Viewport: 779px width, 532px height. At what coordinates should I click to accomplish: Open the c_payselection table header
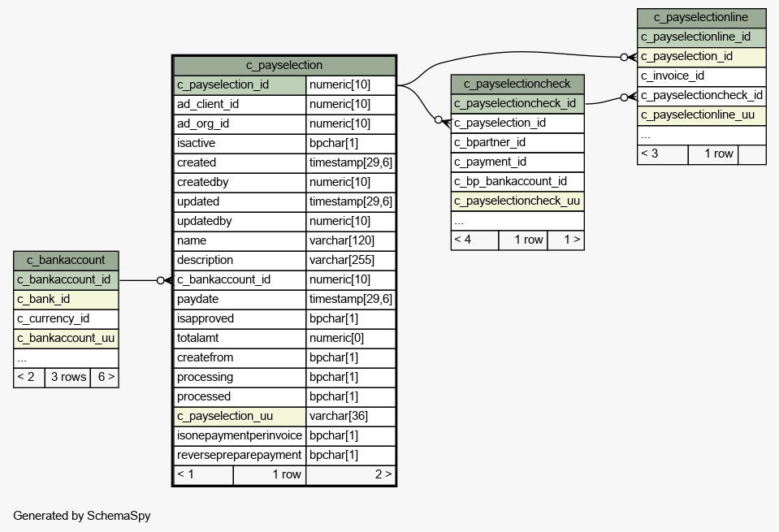pos(284,66)
